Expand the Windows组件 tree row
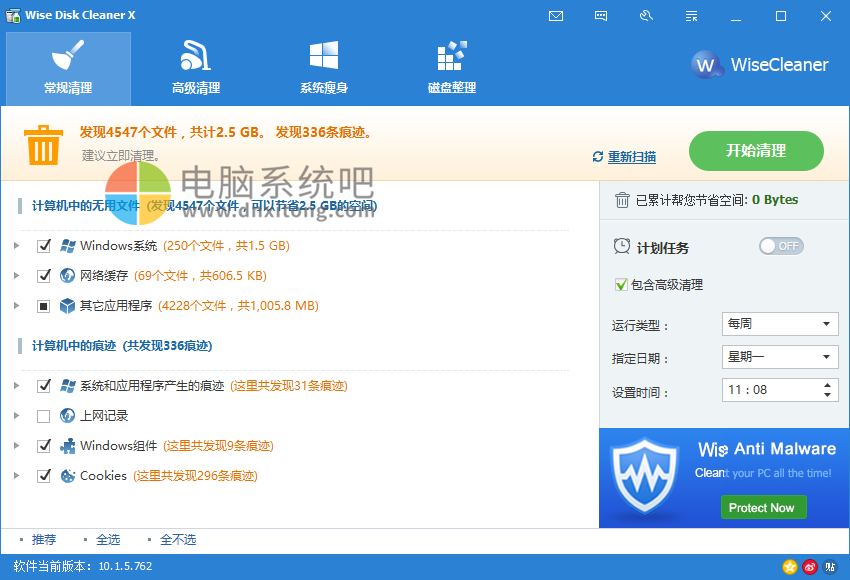The width and height of the screenshot is (850, 580). point(17,446)
